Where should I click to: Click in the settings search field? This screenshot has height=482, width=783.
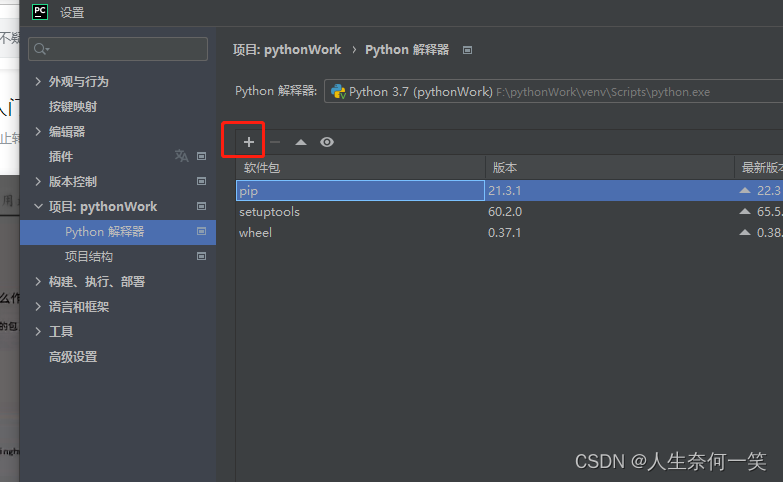[118, 49]
